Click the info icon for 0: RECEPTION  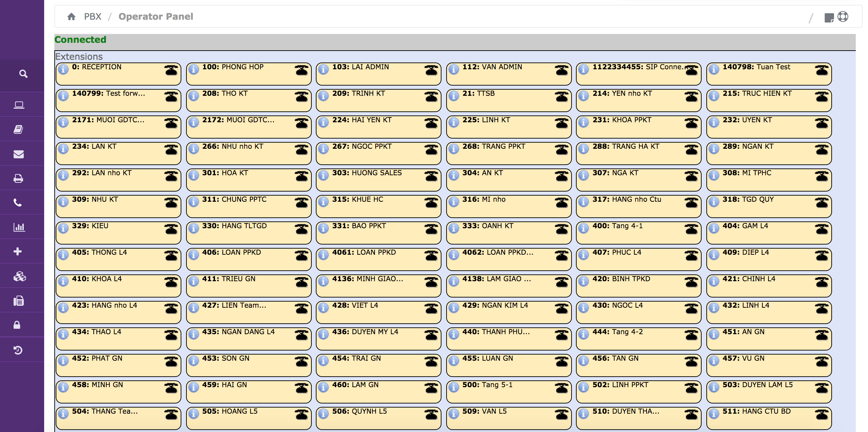click(63, 70)
